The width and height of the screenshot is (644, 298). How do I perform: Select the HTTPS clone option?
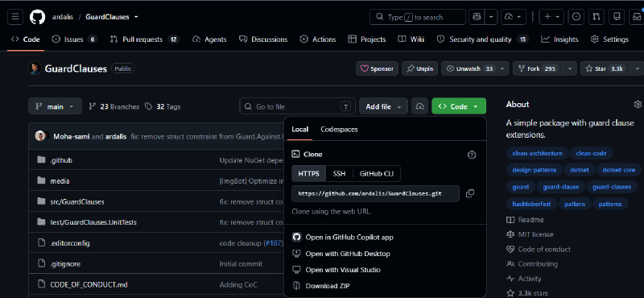[x=308, y=173]
